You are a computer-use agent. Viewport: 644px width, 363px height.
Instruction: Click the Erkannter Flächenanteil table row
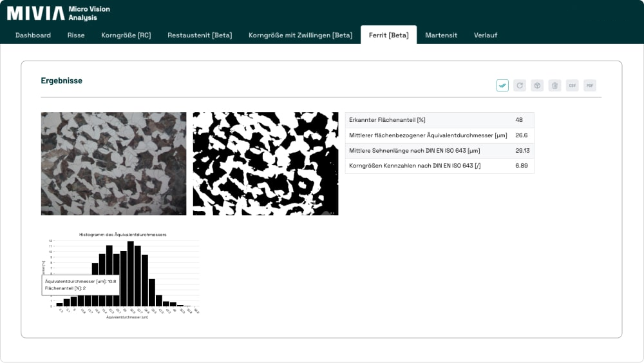point(439,120)
